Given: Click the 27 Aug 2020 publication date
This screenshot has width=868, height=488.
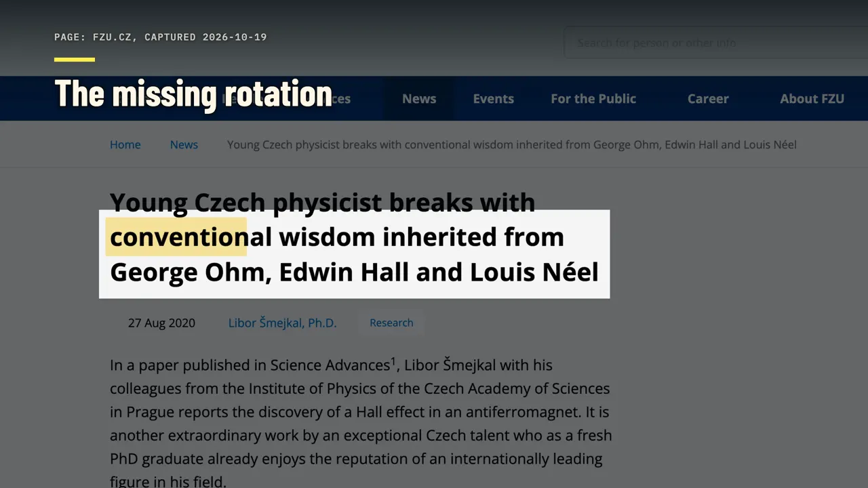Looking at the screenshot, I should (x=161, y=323).
